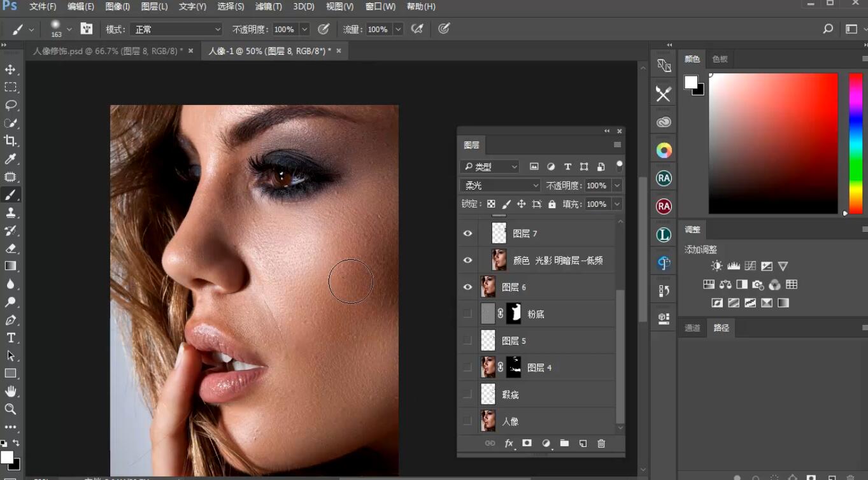The image size is (868, 480).
Task: Open the brush preset picker arrow
Action: 69,29
